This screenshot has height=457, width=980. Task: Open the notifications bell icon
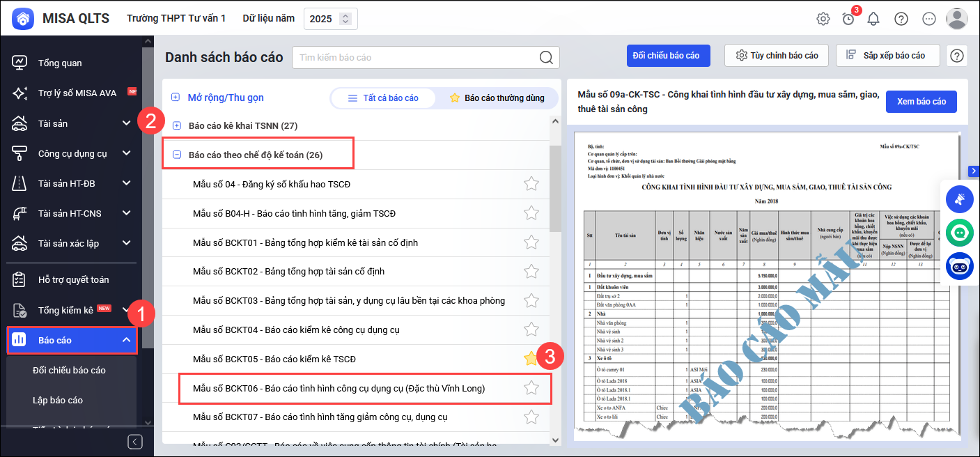873,19
